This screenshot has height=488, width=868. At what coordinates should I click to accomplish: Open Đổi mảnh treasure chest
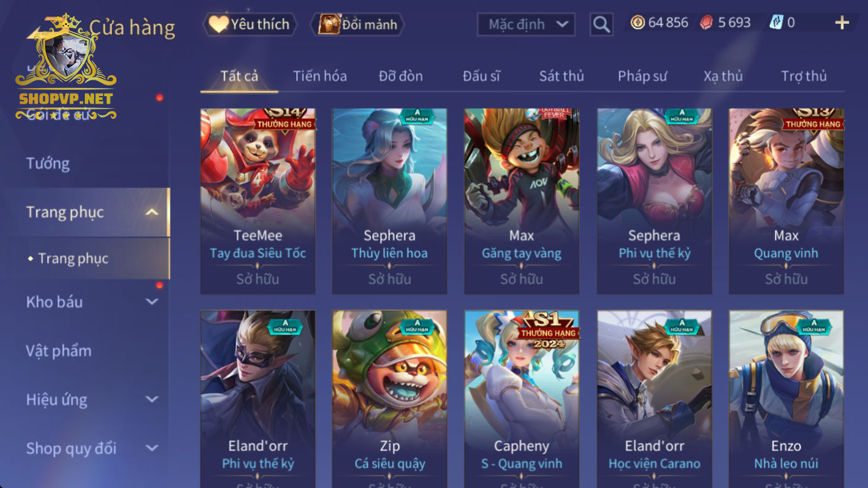(358, 24)
